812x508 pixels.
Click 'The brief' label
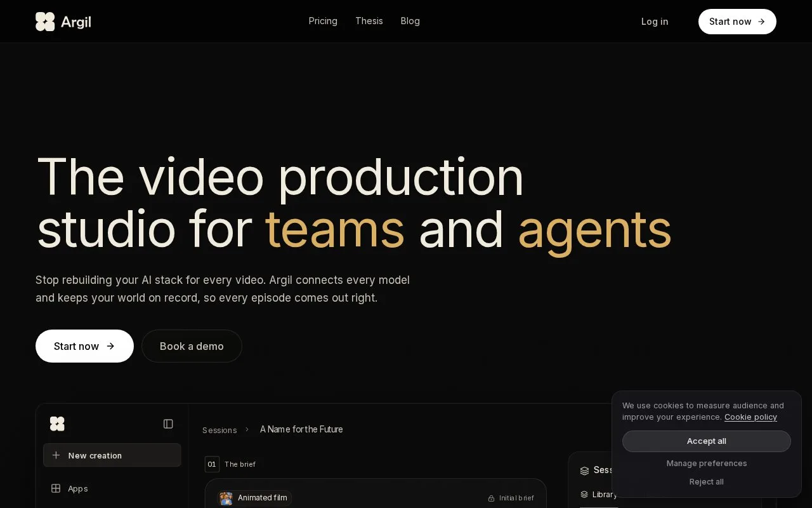[240, 464]
